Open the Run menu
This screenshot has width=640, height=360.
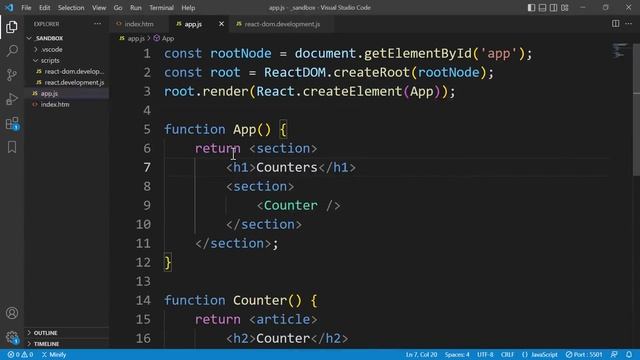[x=136, y=8]
